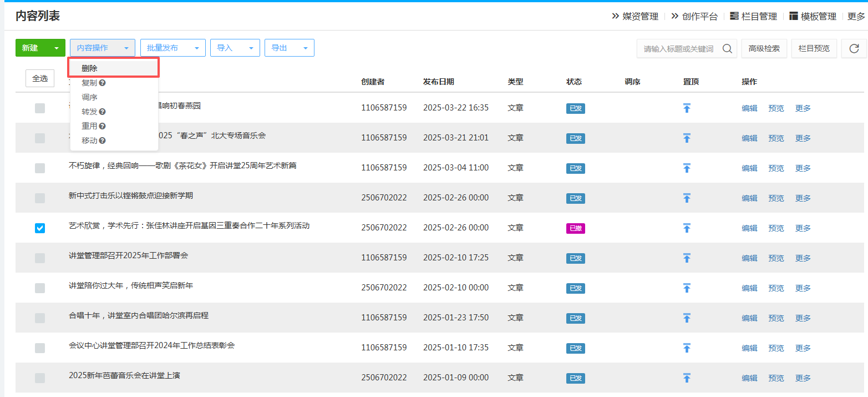Choose 删除 from the content operations menu
This screenshot has width=868, height=397.
pos(89,68)
